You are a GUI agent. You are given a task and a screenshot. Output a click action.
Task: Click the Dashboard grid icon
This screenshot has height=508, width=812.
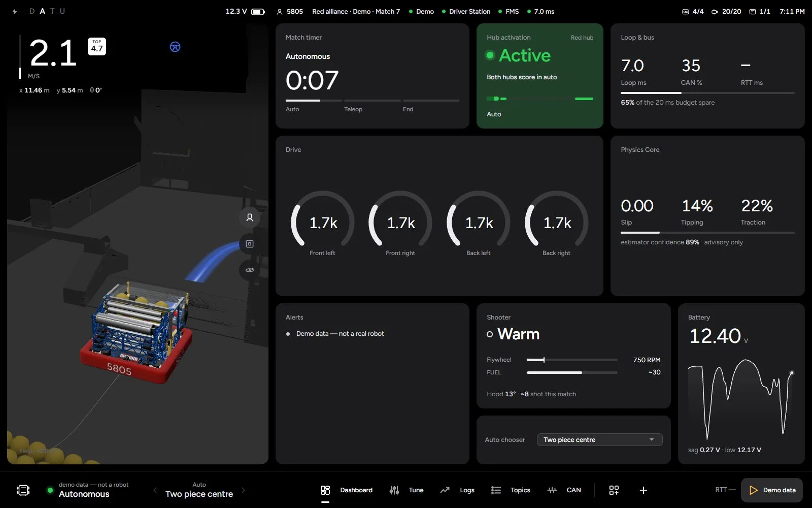click(x=325, y=490)
